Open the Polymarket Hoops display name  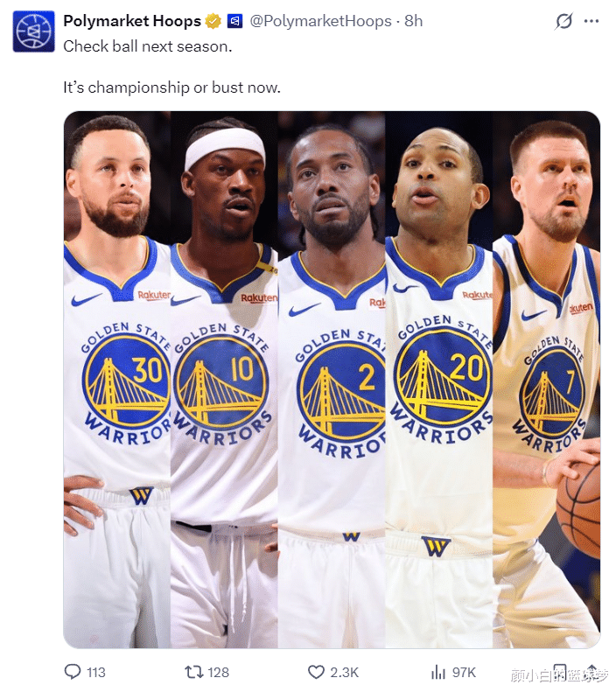(x=132, y=21)
